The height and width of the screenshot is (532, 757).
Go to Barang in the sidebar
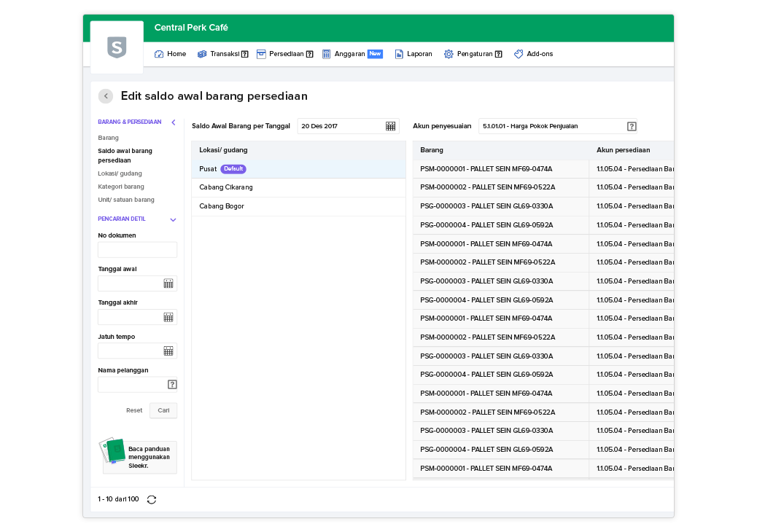coord(108,138)
